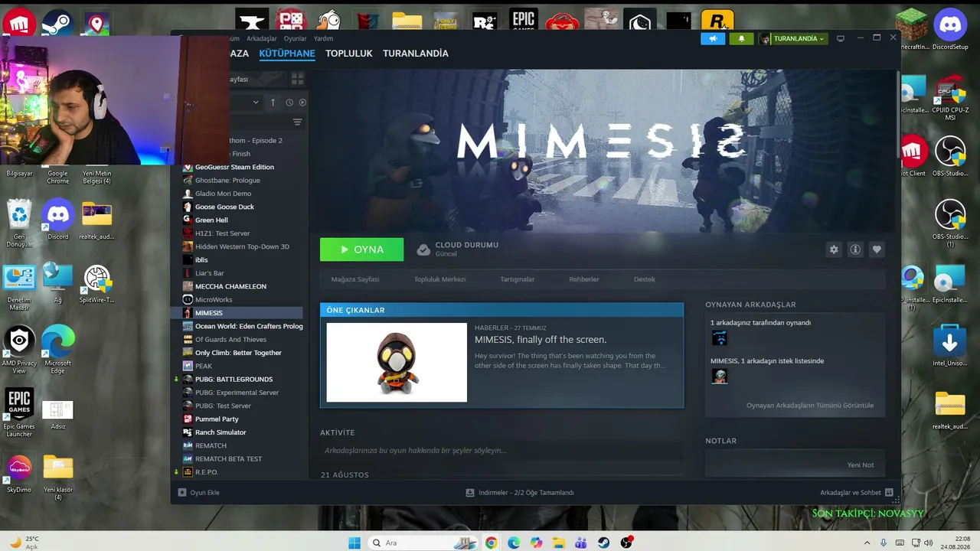The height and width of the screenshot is (551, 980).
Task: Select Pummel Party in the library
Action: [217, 419]
